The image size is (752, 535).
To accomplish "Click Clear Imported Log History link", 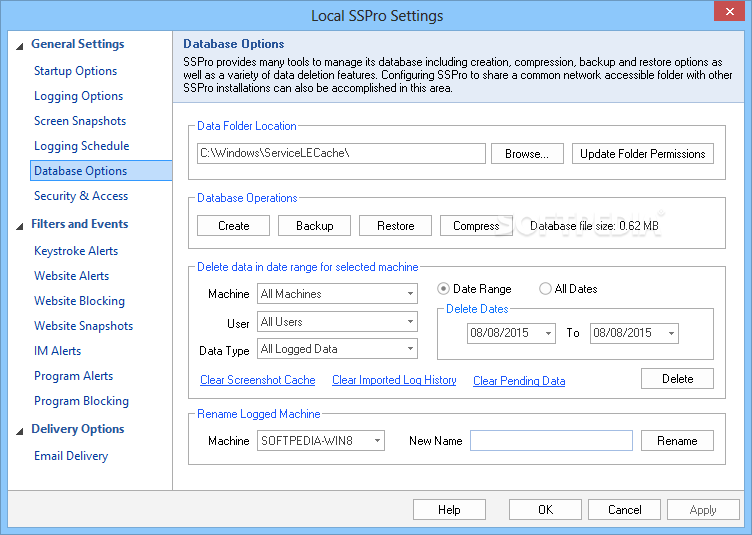I will point(394,380).
